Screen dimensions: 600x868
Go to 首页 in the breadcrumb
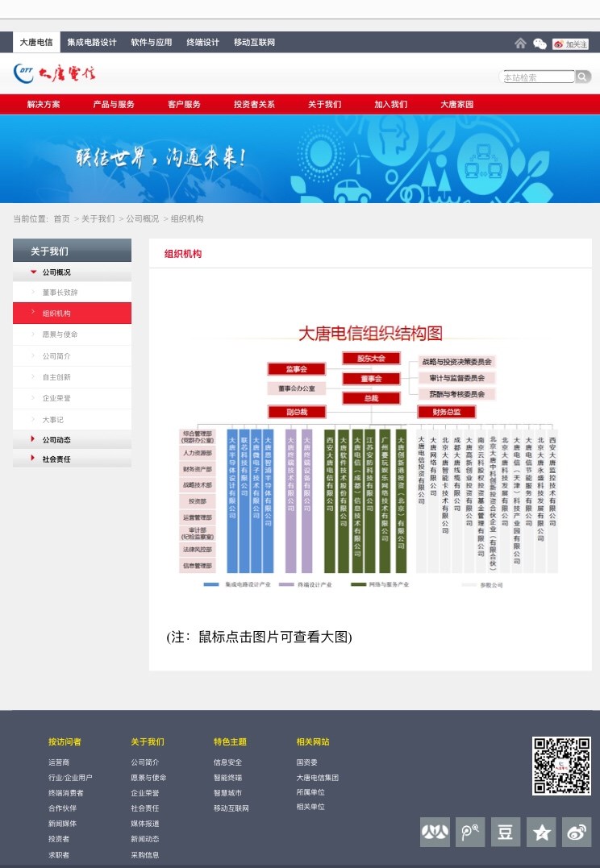[x=61, y=218]
